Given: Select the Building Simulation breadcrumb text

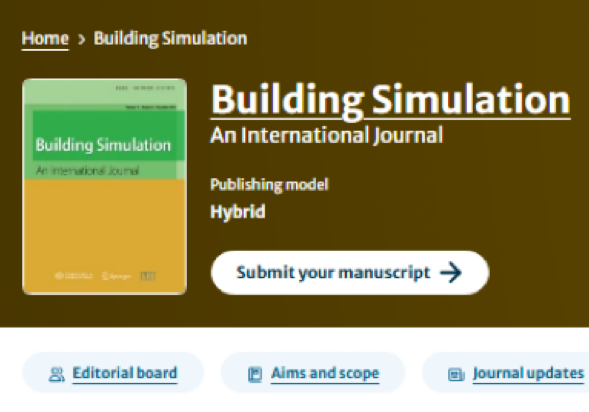Looking at the screenshot, I should pyautogui.click(x=171, y=38).
